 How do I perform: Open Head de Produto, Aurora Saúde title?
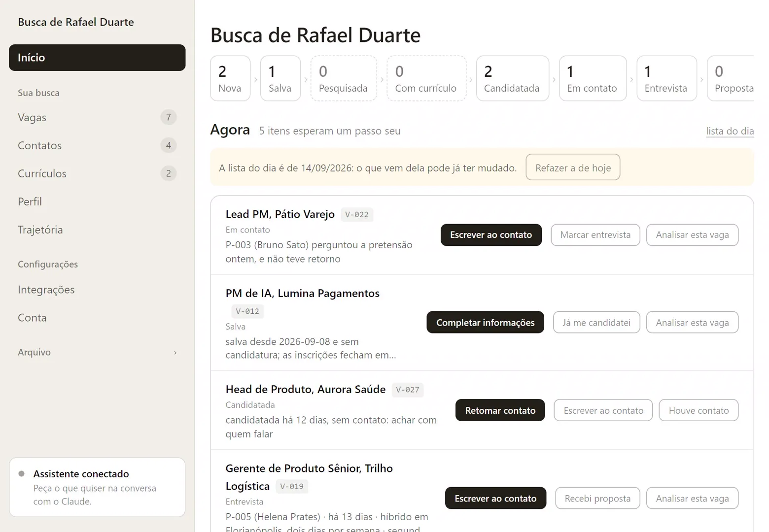(x=306, y=389)
